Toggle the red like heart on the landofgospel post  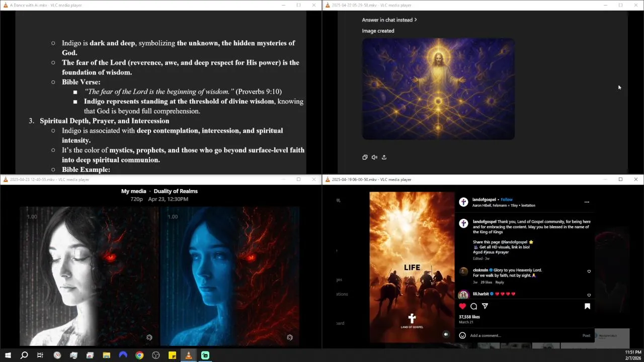pyautogui.click(x=462, y=306)
